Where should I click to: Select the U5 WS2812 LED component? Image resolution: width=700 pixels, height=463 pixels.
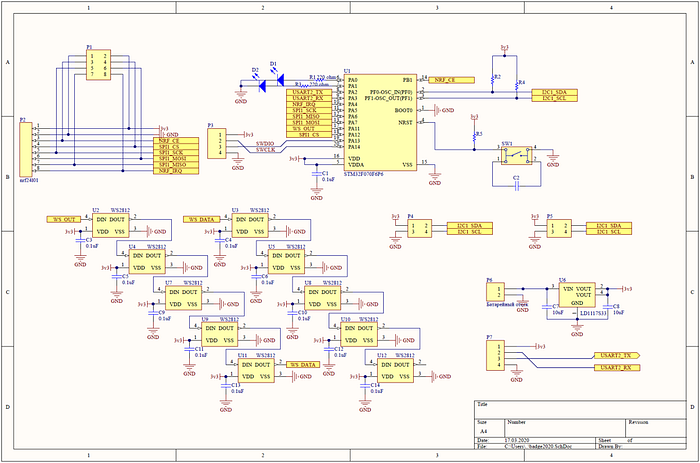coord(286,262)
